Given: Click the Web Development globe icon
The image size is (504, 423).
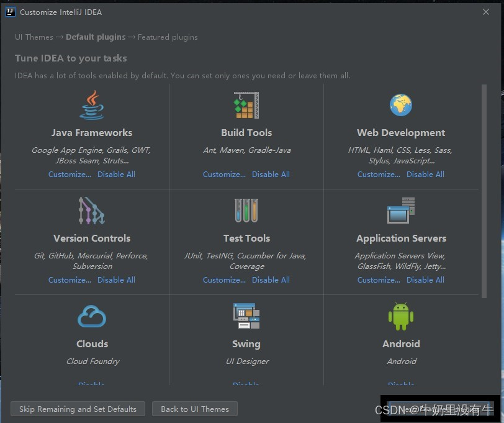Looking at the screenshot, I should 401,105.
